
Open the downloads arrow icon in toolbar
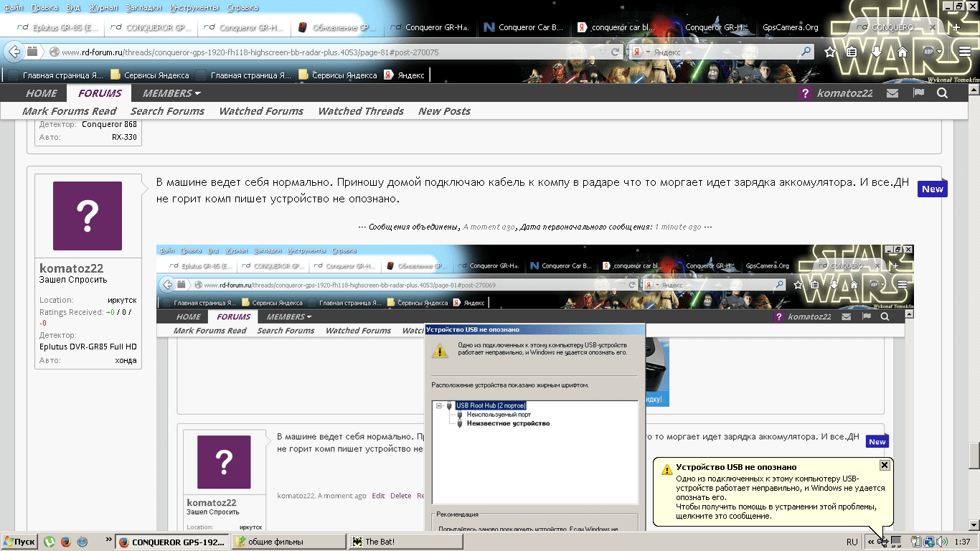pyautogui.click(x=877, y=52)
